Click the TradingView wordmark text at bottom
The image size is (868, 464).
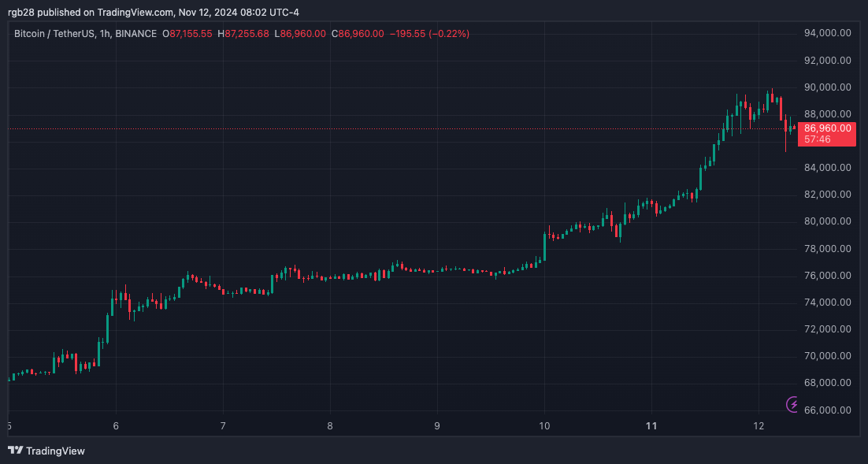coord(55,451)
